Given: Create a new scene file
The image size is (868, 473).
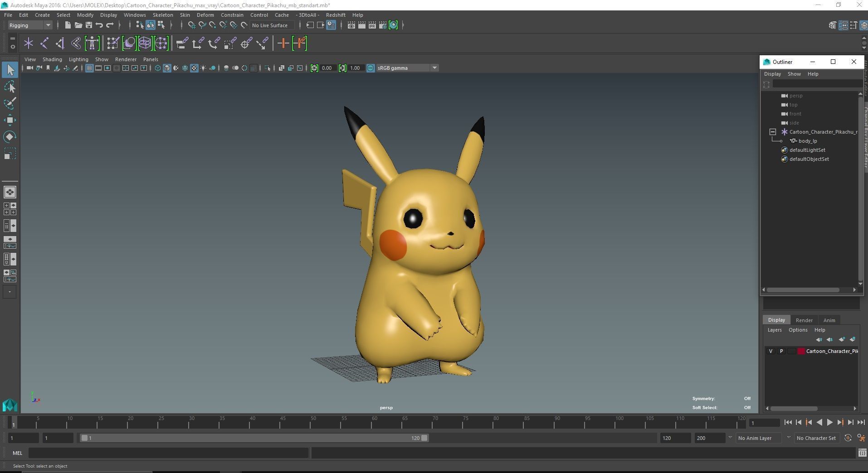Looking at the screenshot, I should [68, 25].
